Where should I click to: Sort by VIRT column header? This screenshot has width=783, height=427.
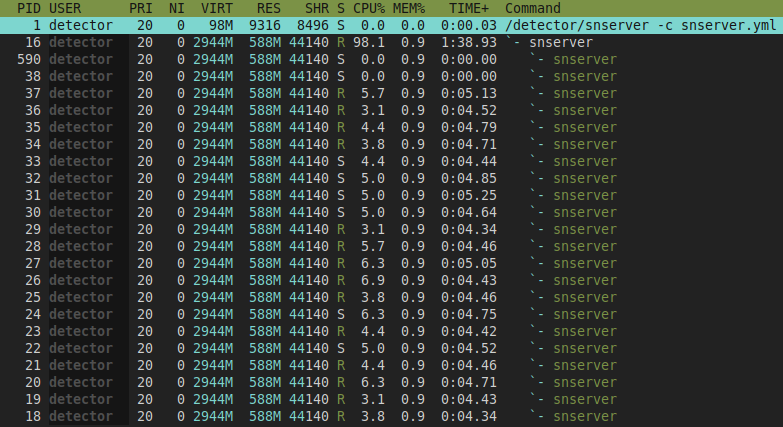point(217,8)
